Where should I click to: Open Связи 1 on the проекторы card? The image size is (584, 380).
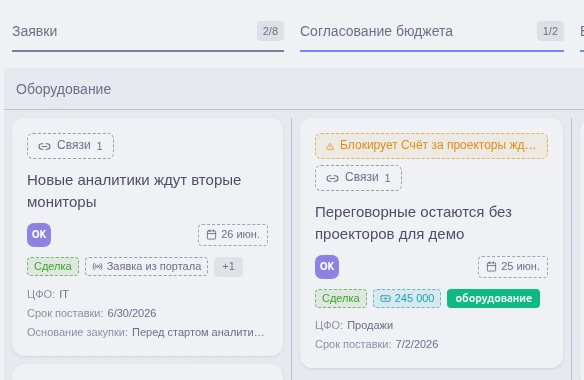click(x=358, y=178)
